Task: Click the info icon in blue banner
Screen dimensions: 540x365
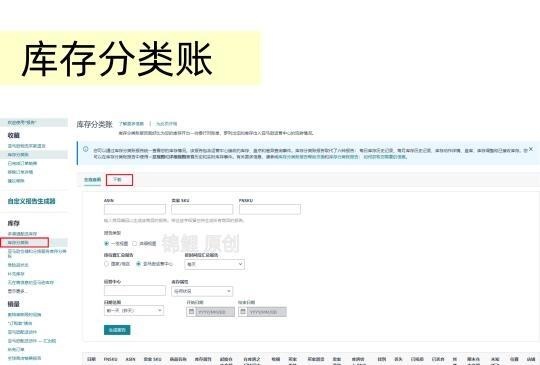Action: [x=86, y=149]
